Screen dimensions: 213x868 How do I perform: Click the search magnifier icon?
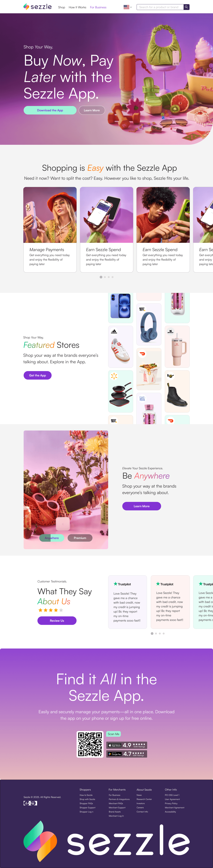186,7
